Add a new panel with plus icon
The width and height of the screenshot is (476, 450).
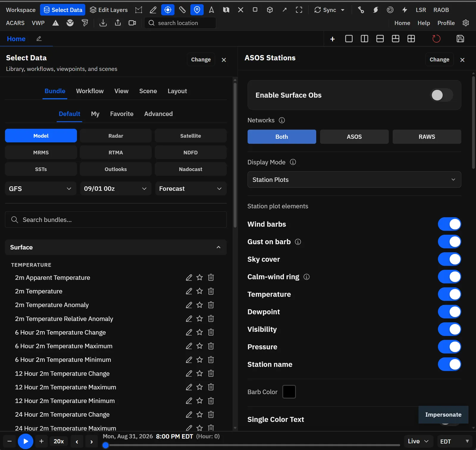coord(333,39)
